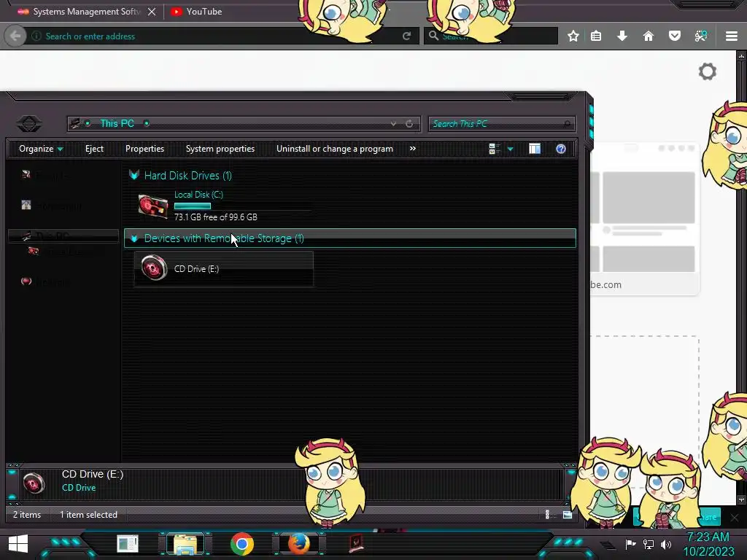Show the preview pane icon in Explorer toolbar

click(x=535, y=149)
